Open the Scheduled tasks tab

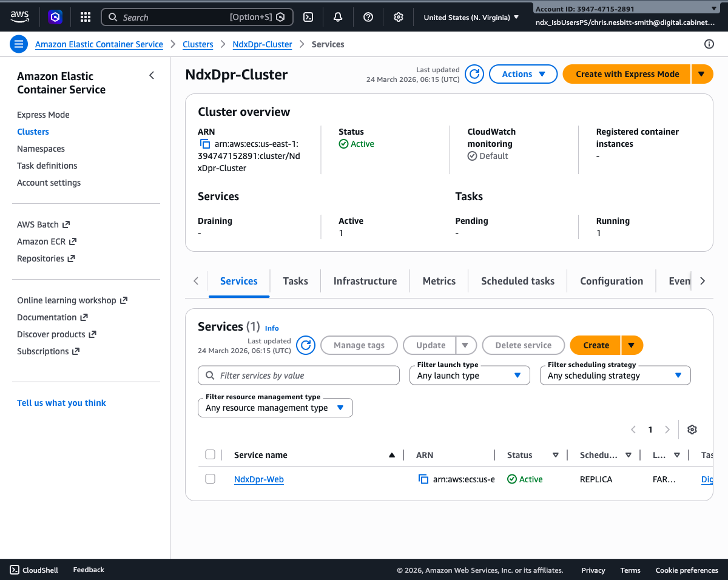point(517,281)
